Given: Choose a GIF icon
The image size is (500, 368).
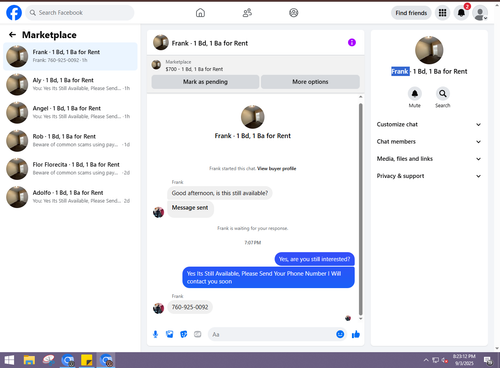Looking at the screenshot, I should click(x=198, y=334).
